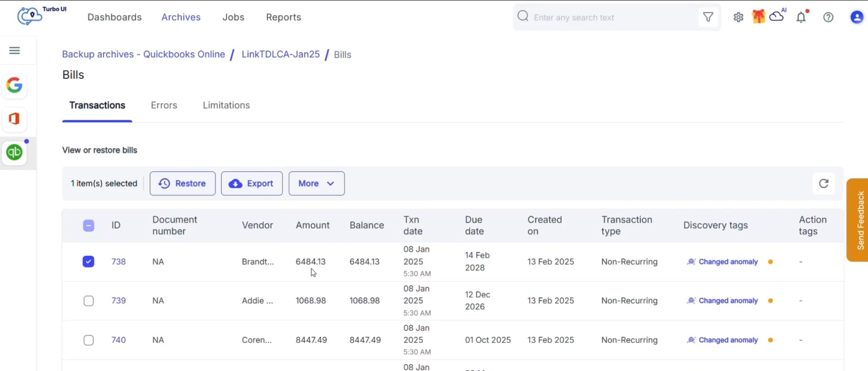Go to the Dashboards menu

coord(114,17)
